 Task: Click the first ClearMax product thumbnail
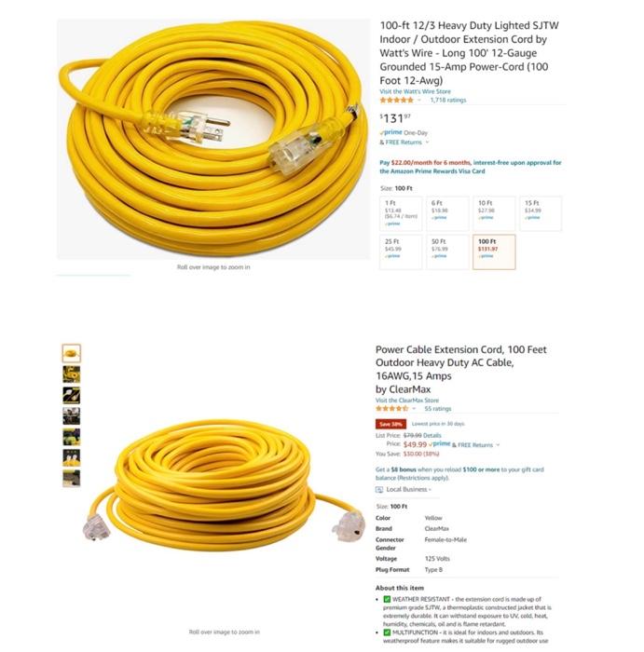coord(72,353)
